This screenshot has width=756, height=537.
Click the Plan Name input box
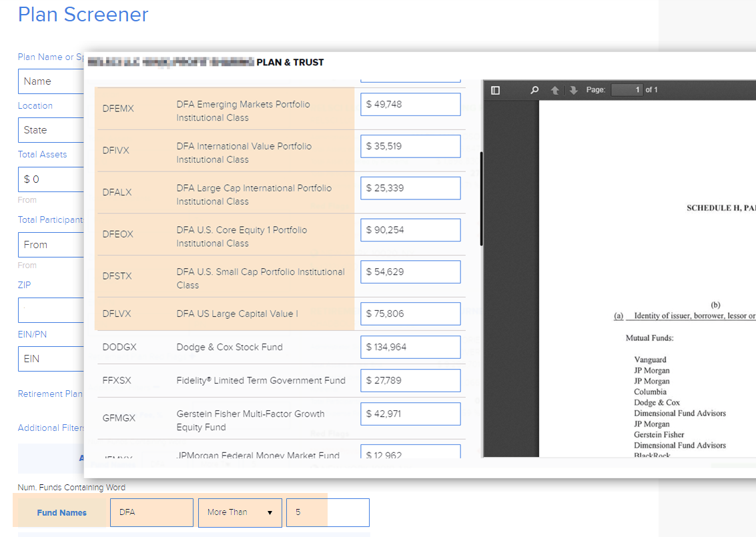pyautogui.click(x=51, y=81)
